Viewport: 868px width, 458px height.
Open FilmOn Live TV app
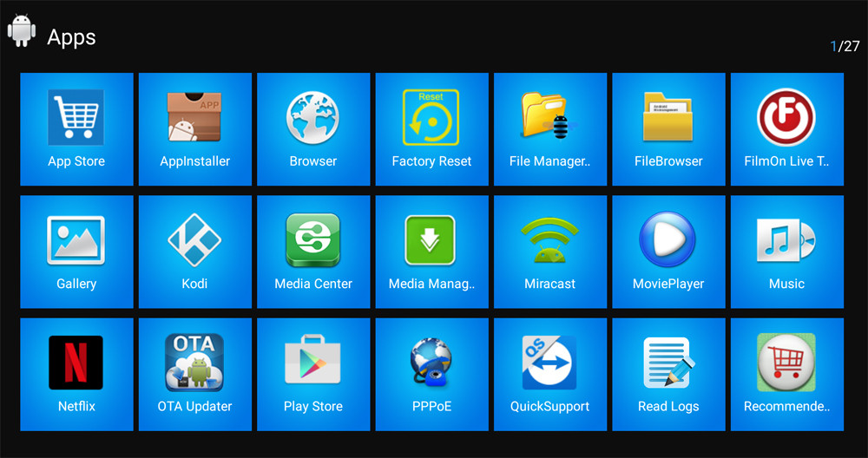point(786,128)
